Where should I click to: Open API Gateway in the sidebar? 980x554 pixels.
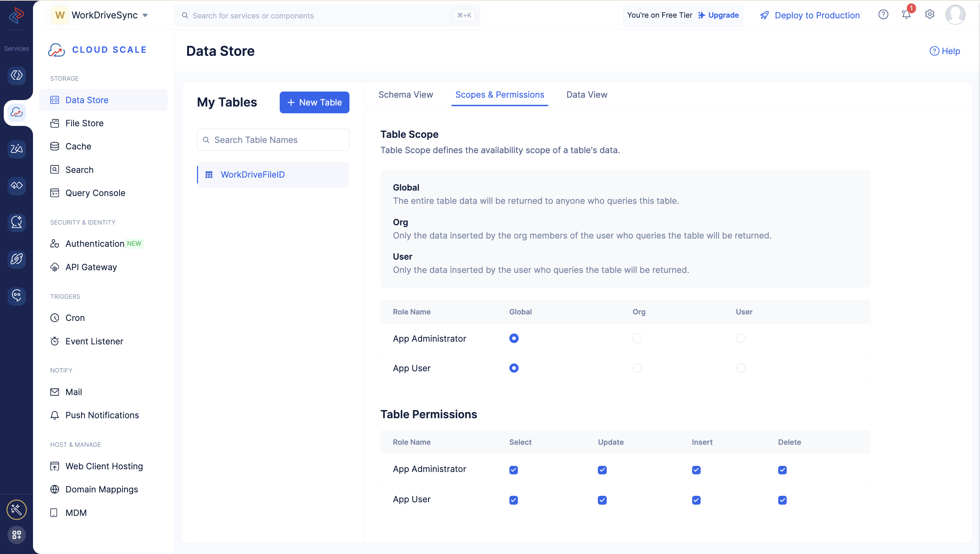click(103, 267)
